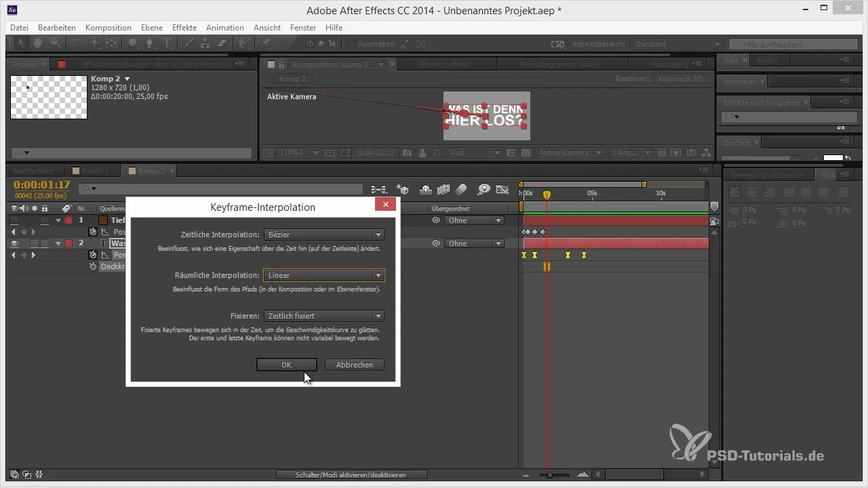
Task: Click current time 0:00:01:17 display
Action: (x=42, y=184)
